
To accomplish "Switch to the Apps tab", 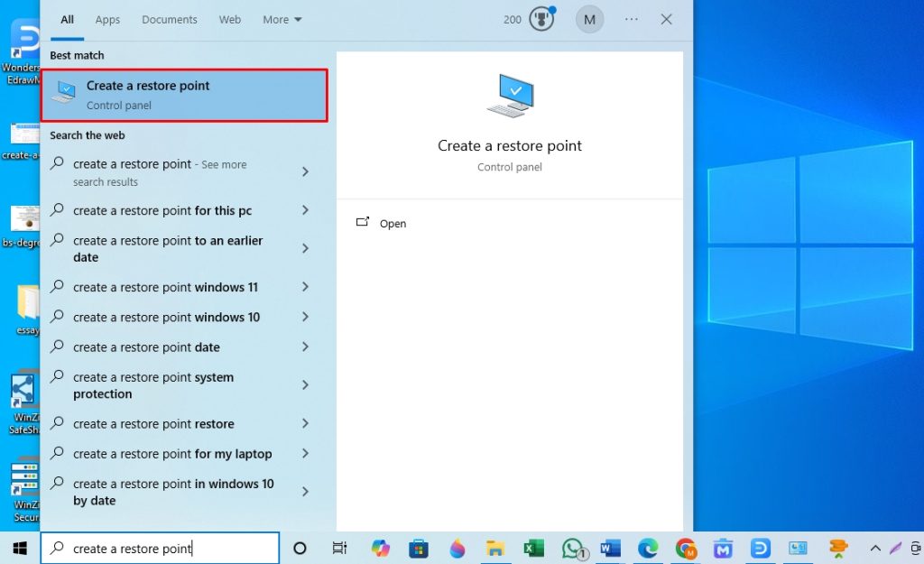I will (x=107, y=20).
